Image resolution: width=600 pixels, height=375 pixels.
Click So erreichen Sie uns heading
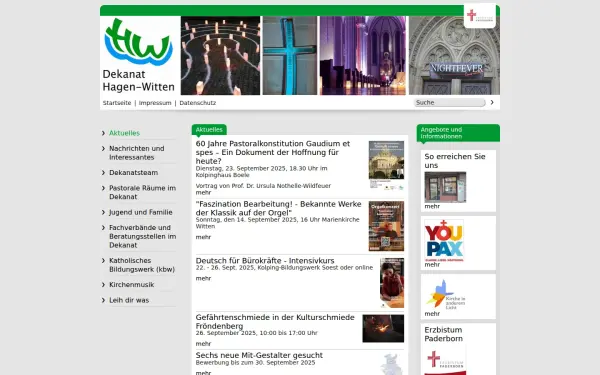455,161
